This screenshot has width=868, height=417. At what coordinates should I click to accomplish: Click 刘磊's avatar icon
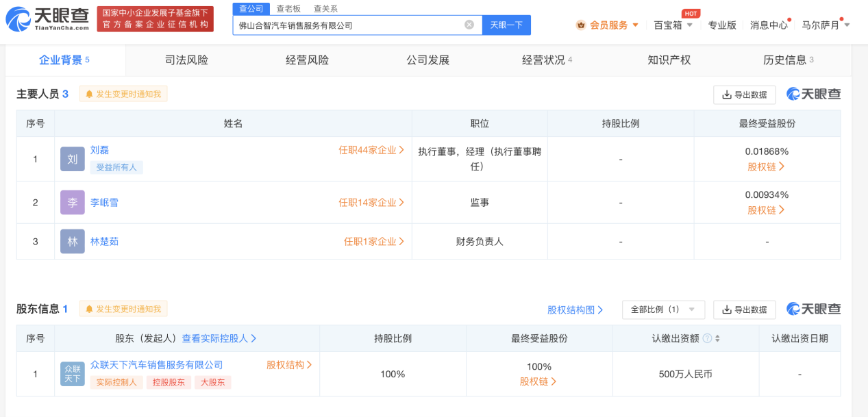click(x=73, y=159)
